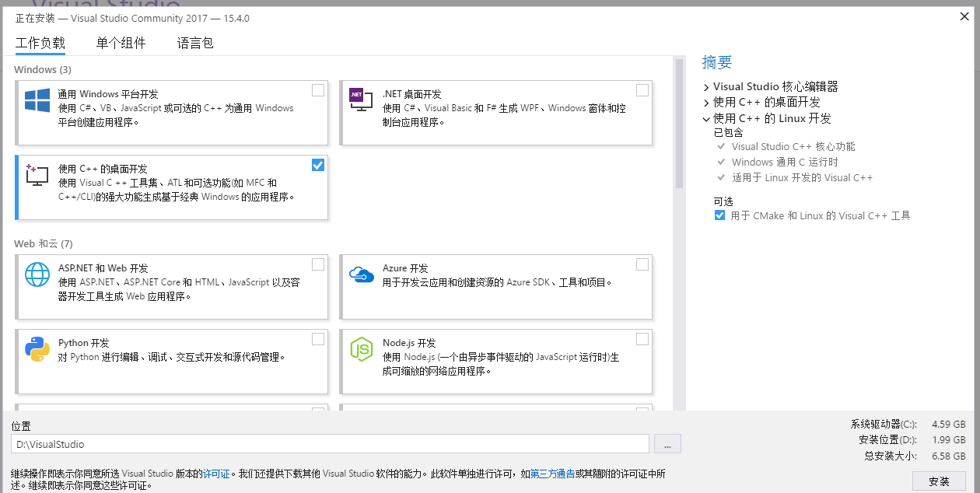Switch to the 单个组件 tab
This screenshot has width=980, height=493.
pyautogui.click(x=121, y=44)
